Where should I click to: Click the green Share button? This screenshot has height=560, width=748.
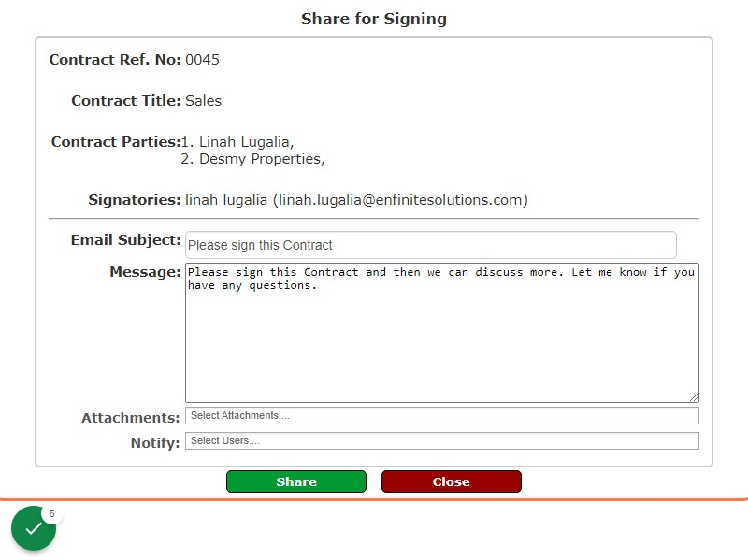point(296,481)
